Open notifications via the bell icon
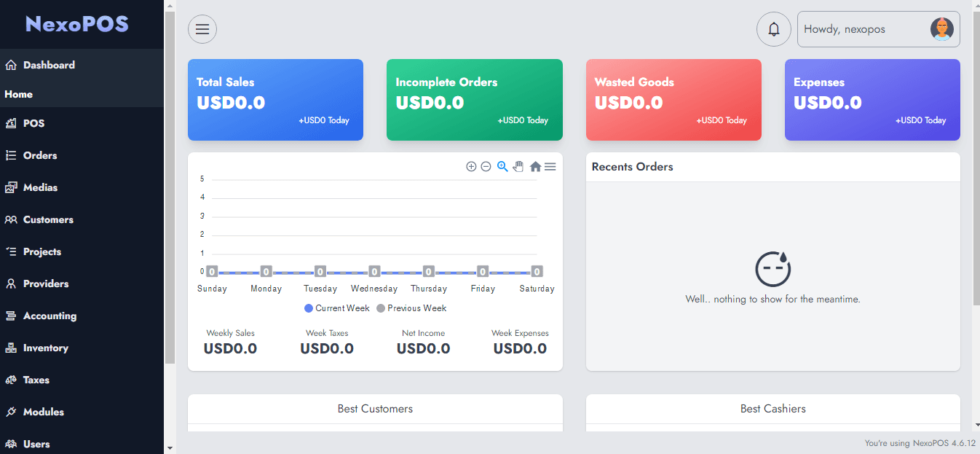This screenshot has width=980, height=454. pyautogui.click(x=774, y=29)
